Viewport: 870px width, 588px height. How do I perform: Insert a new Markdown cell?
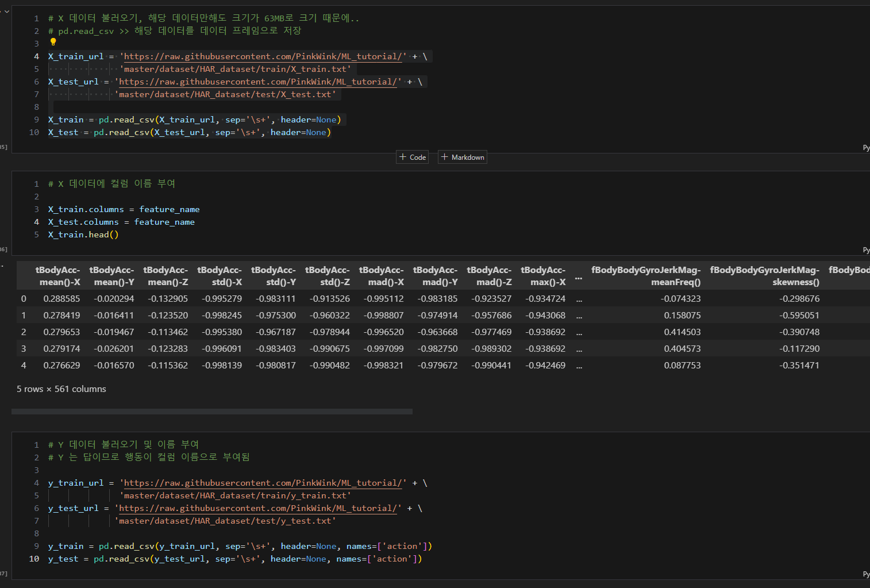pyautogui.click(x=463, y=157)
